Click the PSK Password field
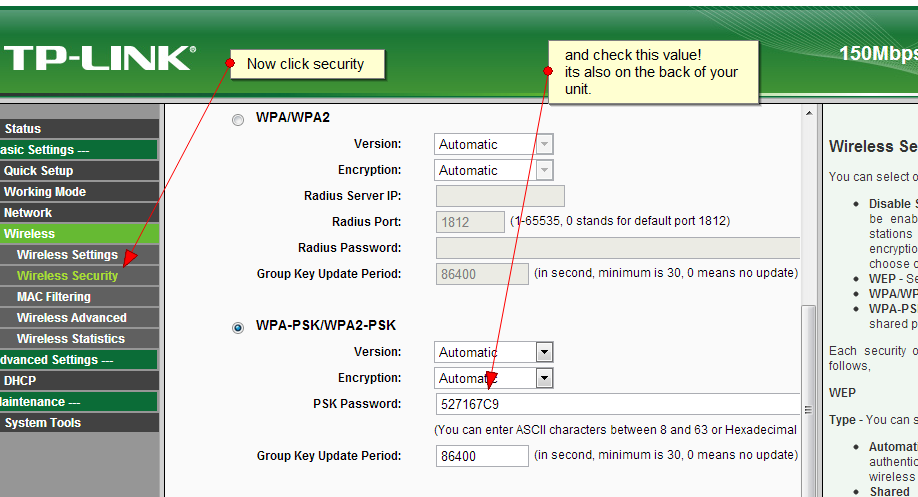The width and height of the screenshot is (918, 497). coord(618,404)
